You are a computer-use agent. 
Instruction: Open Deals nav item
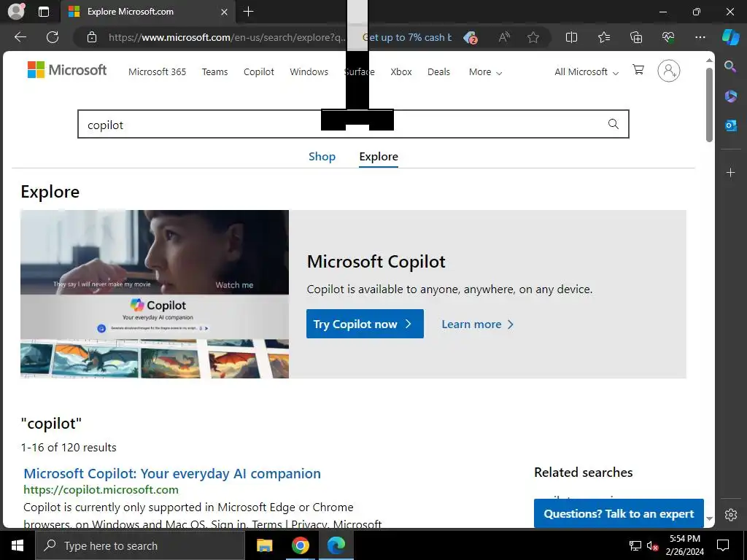438,72
